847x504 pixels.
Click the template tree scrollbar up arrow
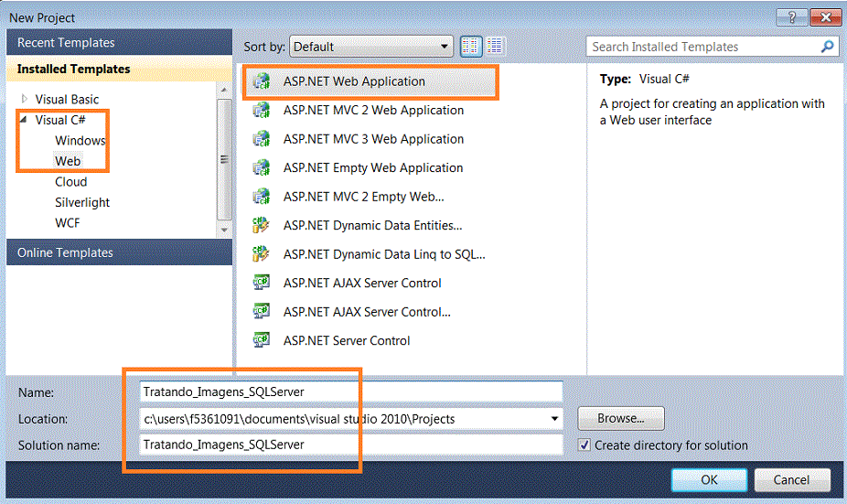tap(224, 90)
